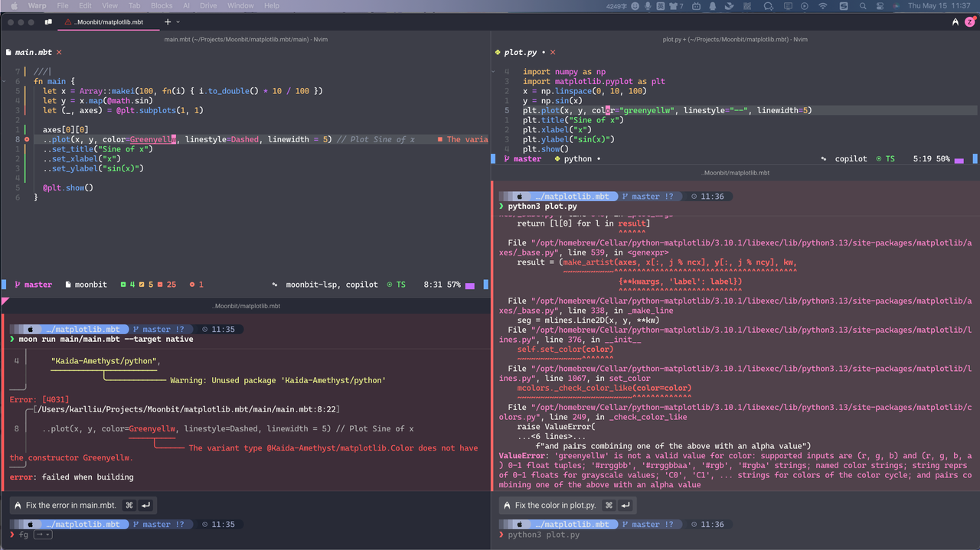This screenshot has height=550, width=980.
Task: Click 'Fix the color in plot.py' suggestion
Action: point(556,505)
